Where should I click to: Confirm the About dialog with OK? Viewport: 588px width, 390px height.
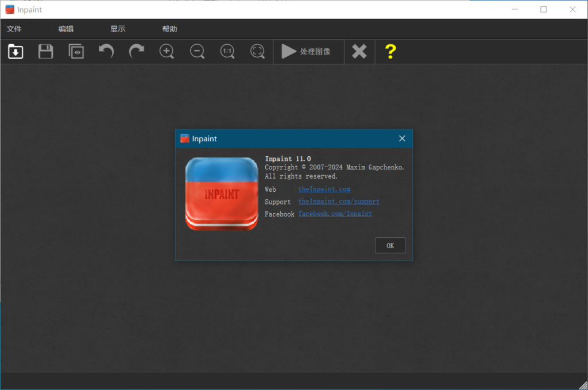(x=390, y=246)
